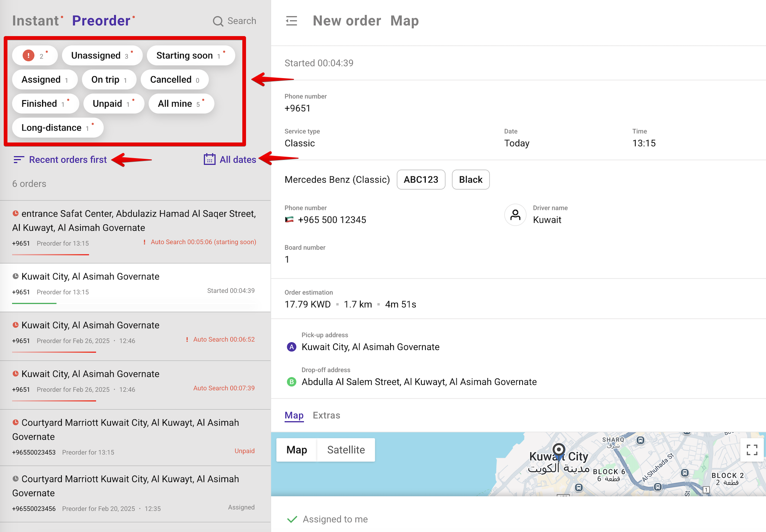Click the Black car color tag
This screenshot has width=766, height=532.
click(470, 180)
